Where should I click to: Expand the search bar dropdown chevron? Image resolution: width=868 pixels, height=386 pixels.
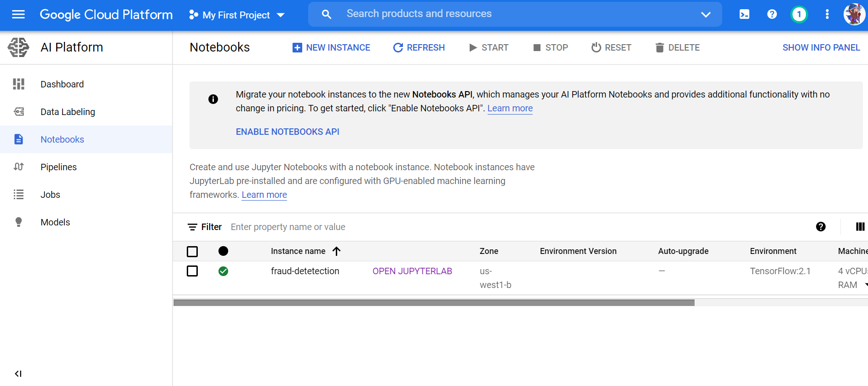[x=706, y=15]
